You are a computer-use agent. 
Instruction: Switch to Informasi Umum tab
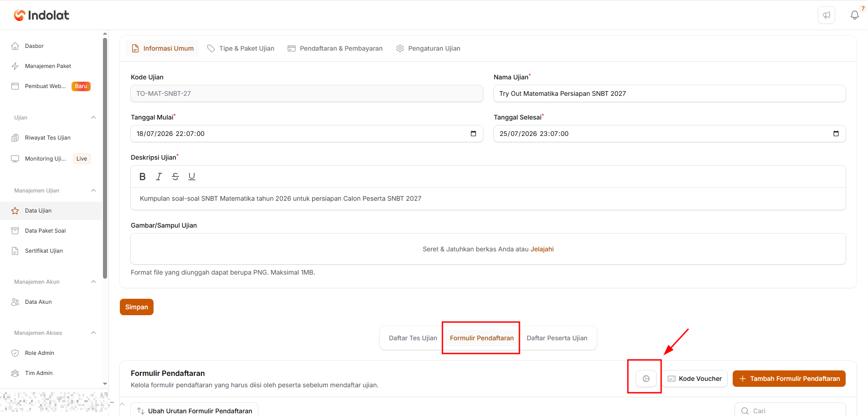coord(162,48)
